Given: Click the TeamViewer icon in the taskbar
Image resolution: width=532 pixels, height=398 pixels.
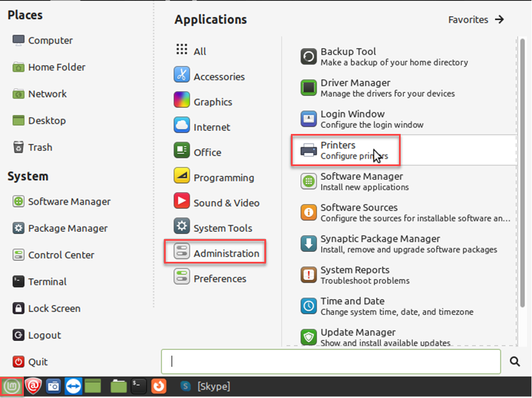Looking at the screenshot, I should coord(73,386).
